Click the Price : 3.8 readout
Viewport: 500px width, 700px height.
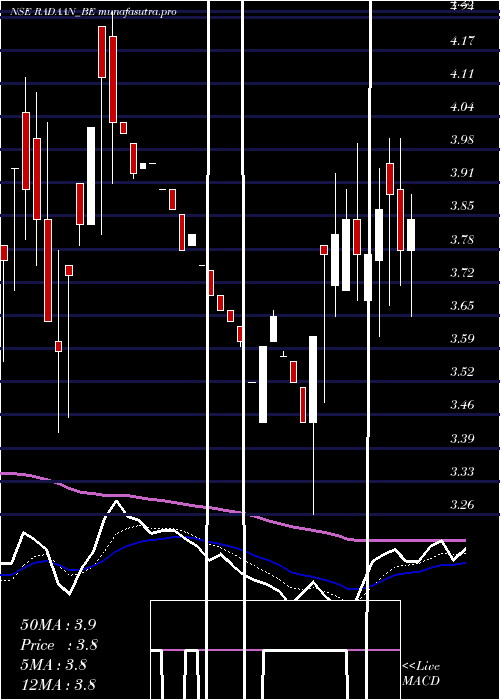click(x=59, y=645)
